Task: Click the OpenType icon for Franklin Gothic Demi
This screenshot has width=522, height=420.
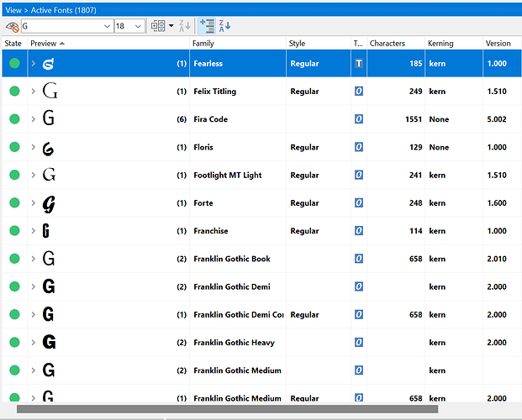Action: coord(359,286)
